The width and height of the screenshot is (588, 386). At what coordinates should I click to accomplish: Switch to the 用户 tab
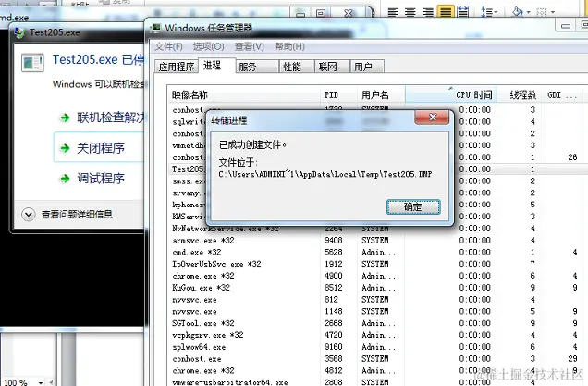pos(367,67)
